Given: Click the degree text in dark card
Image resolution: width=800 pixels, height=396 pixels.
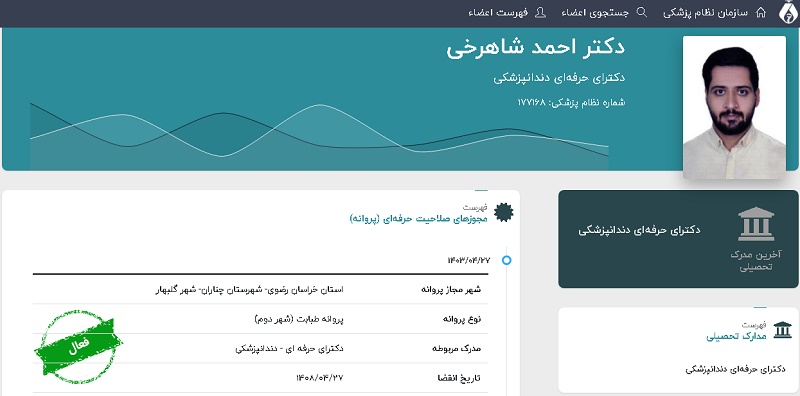Looking at the screenshot, I should (639, 230).
